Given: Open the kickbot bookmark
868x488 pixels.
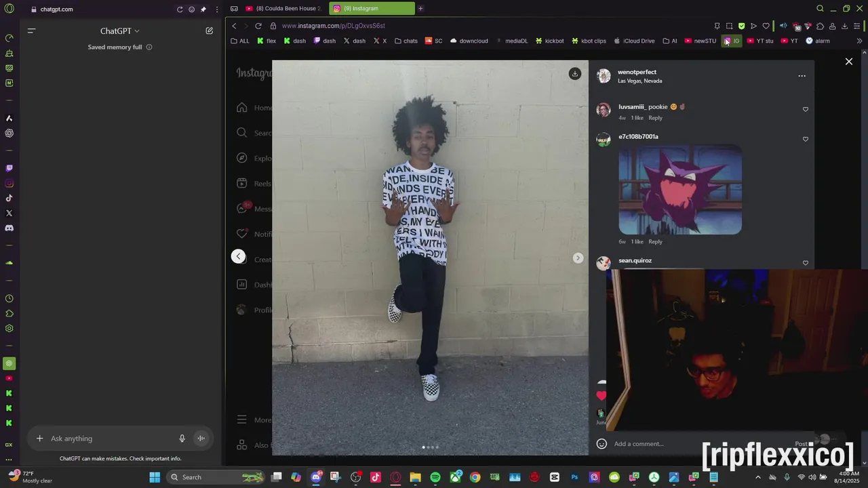Looking at the screenshot, I should pos(549,41).
